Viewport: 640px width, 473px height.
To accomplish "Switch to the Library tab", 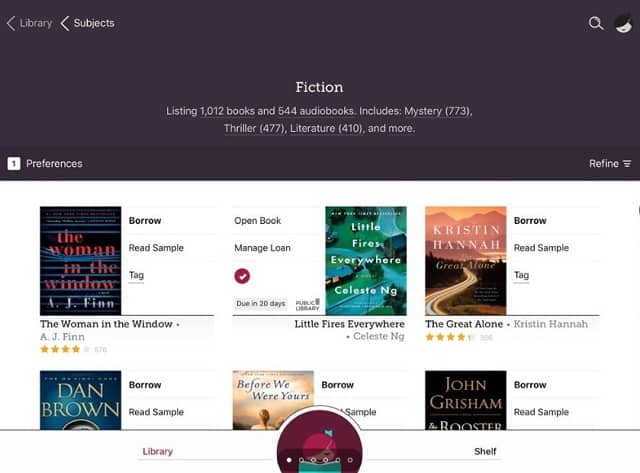I will coord(158,451).
